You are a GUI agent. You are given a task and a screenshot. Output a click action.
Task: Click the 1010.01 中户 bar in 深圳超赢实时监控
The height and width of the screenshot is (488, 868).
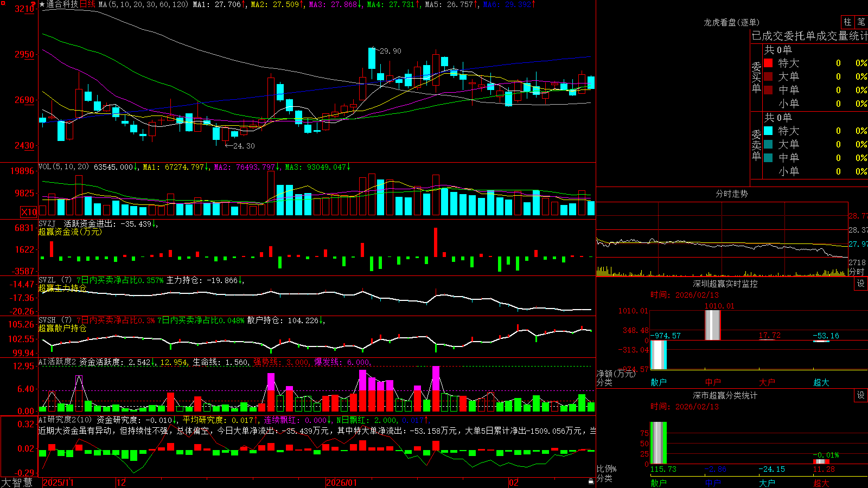pos(713,325)
